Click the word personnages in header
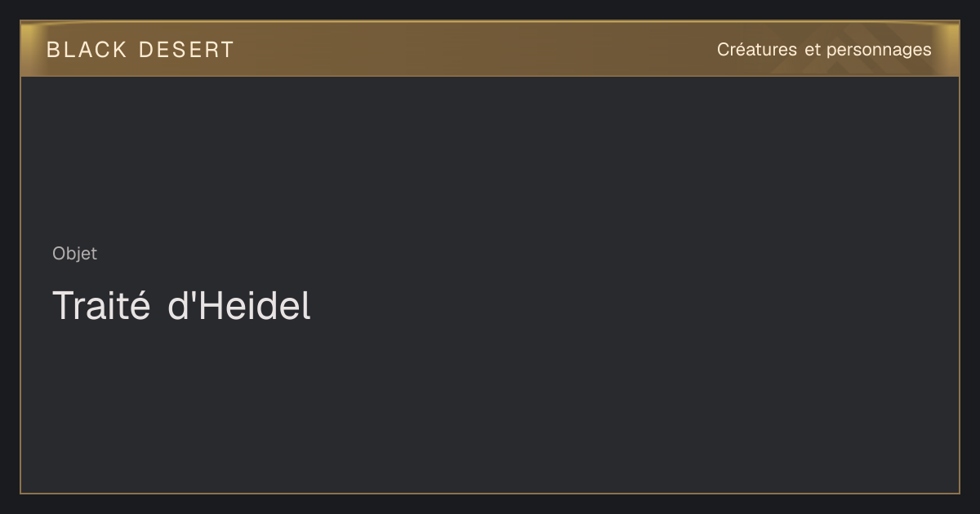Image resolution: width=980 pixels, height=514 pixels. tap(879, 51)
